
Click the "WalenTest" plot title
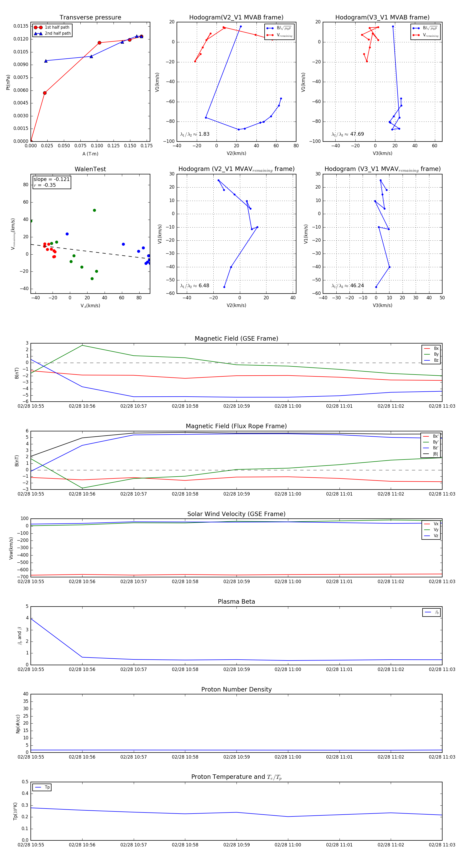tap(90, 169)
